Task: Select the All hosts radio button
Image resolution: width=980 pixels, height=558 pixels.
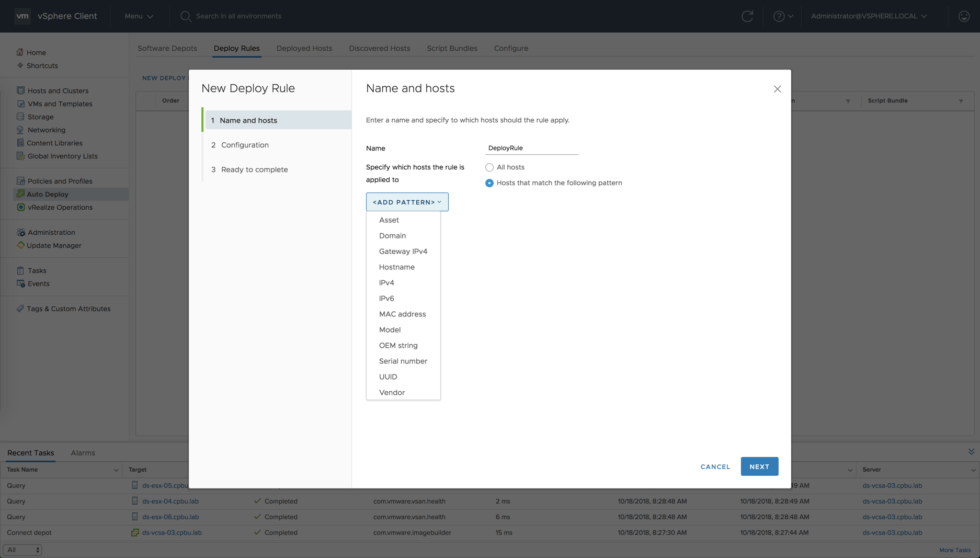Action: 489,167
